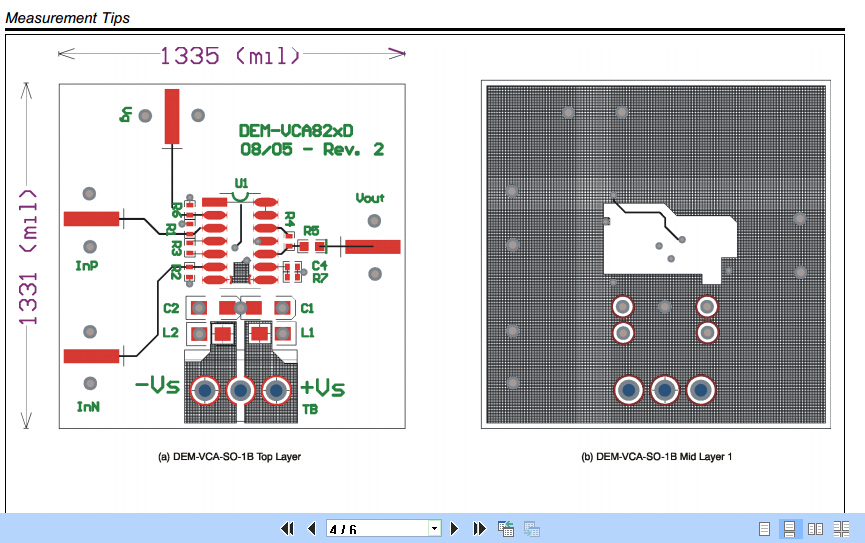Click the DEM-VCA-SO-1B Top Layer board image
The width and height of the screenshot is (865, 543).
tap(232, 256)
